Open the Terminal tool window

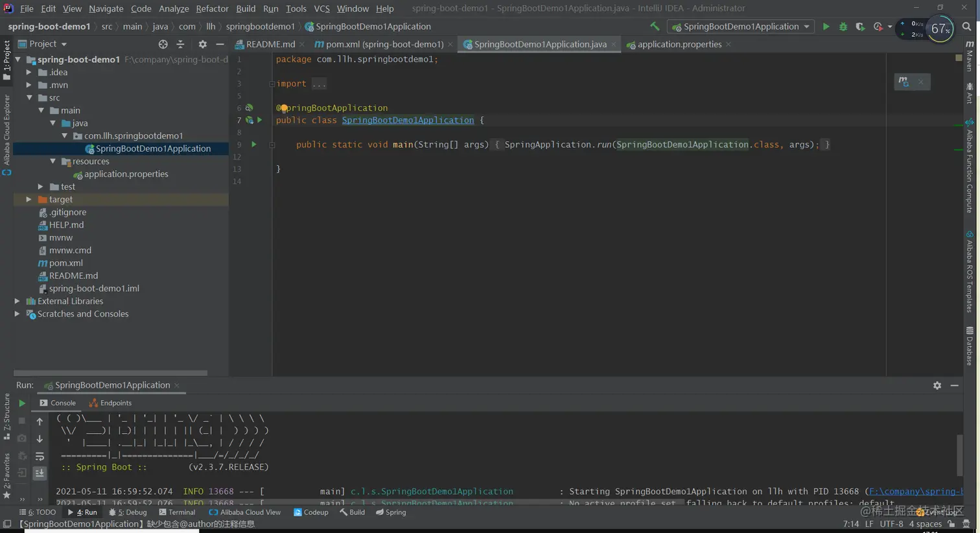coord(177,512)
